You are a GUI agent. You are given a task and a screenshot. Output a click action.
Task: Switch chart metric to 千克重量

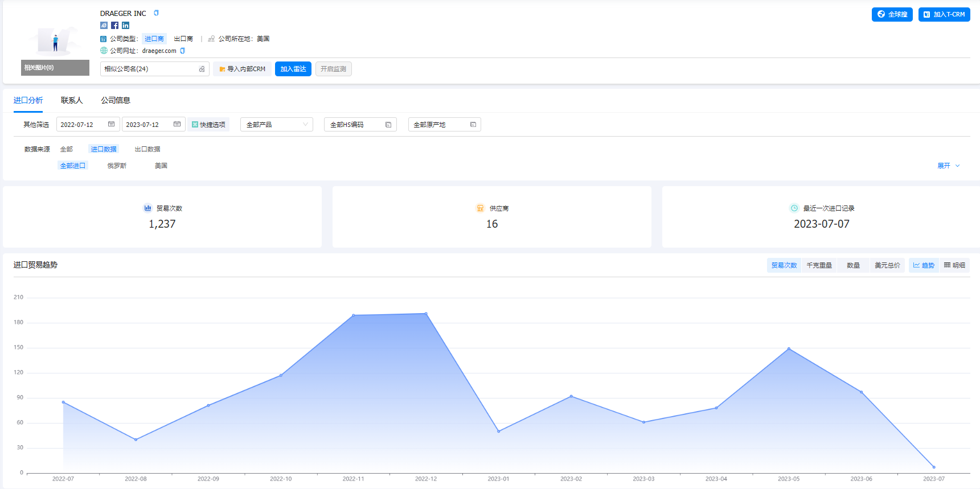click(x=819, y=265)
